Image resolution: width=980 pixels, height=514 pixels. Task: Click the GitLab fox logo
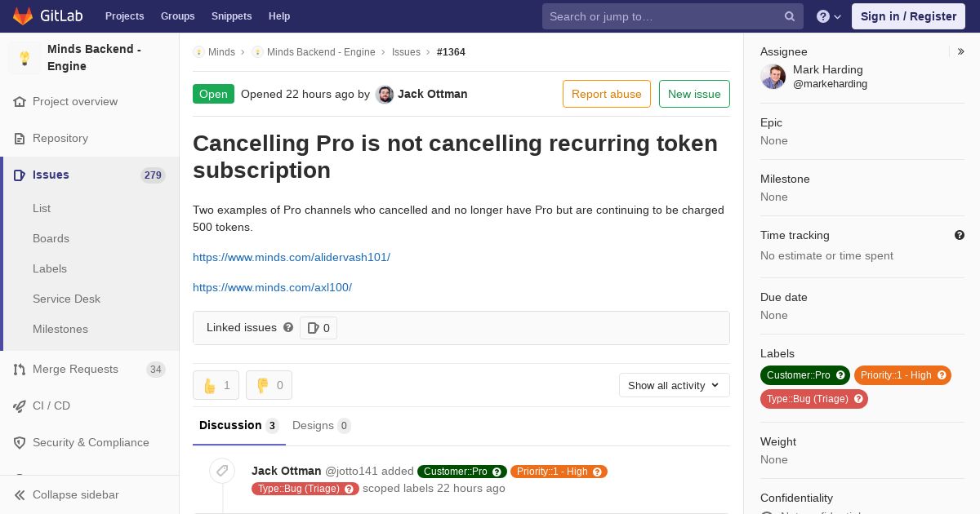23,16
